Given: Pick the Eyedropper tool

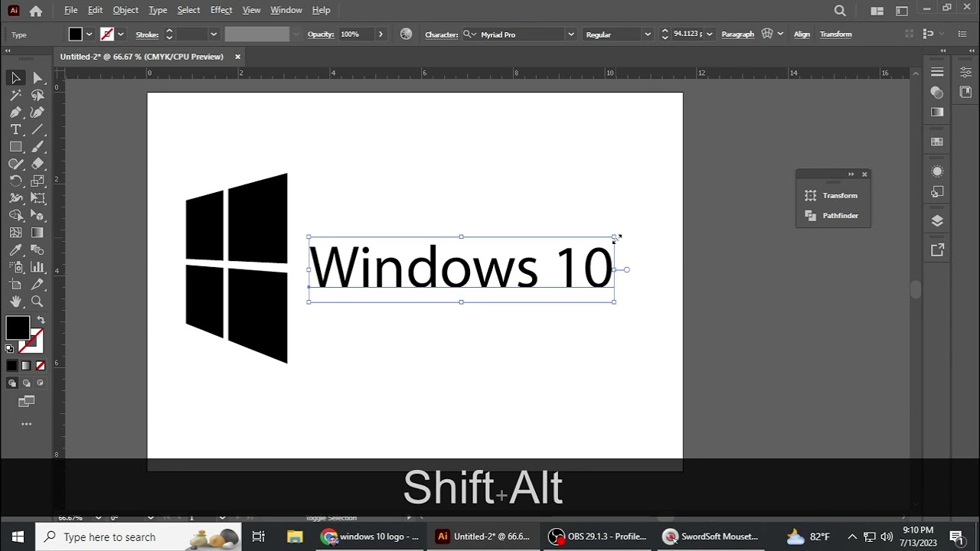Looking at the screenshot, I should [x=15, y=250].
